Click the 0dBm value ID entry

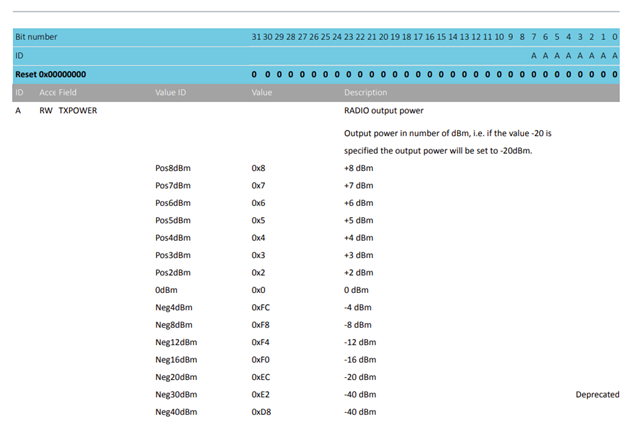click(167, 290)
